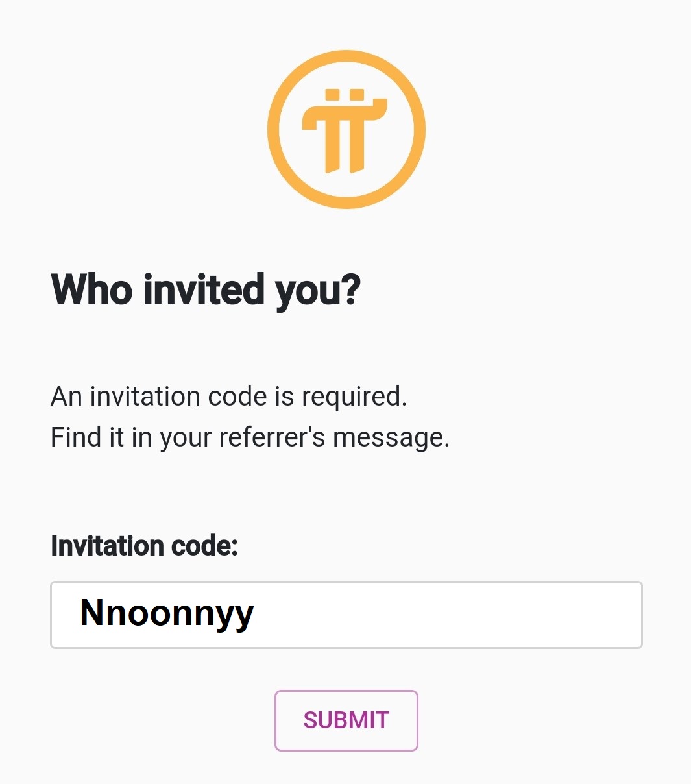
Task: Click the word "invited" in the heading
Action: click(204, 289)
